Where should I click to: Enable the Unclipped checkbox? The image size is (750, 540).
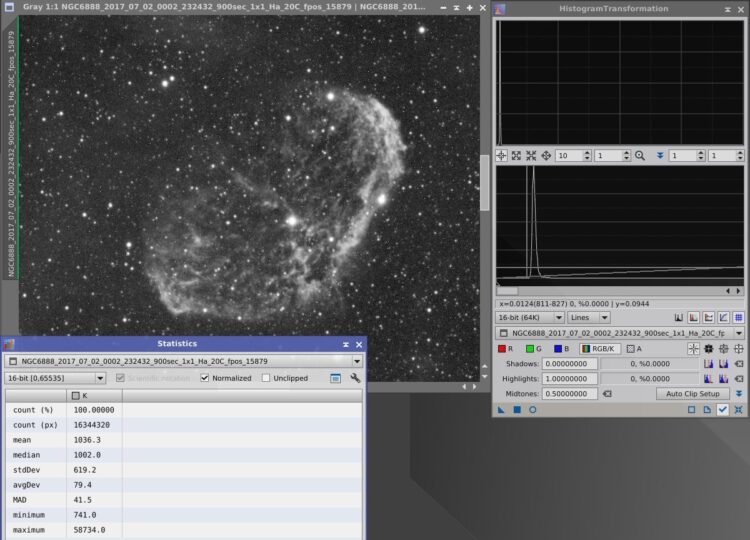pyautogui.click(x=266, y=378)
